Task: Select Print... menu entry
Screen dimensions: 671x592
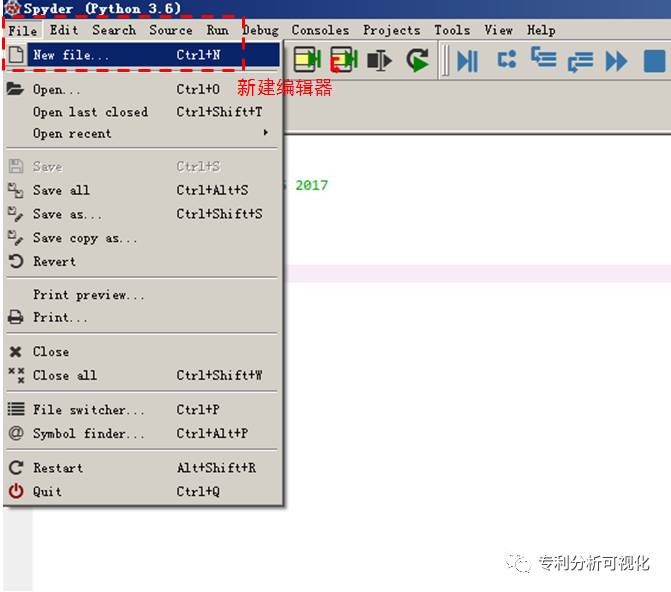Action: tap(143, 317)
